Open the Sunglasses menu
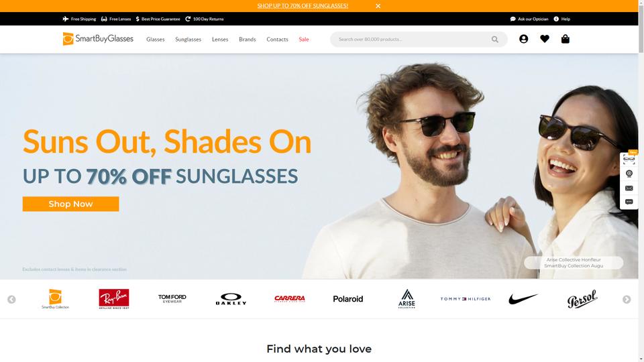This screenshot has height=362, width=644. 188,40
